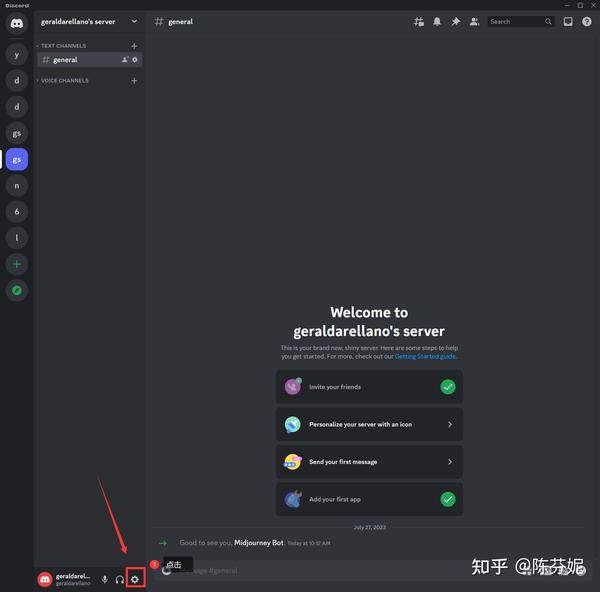Open the Getting Started guide link

pos(426,356)
